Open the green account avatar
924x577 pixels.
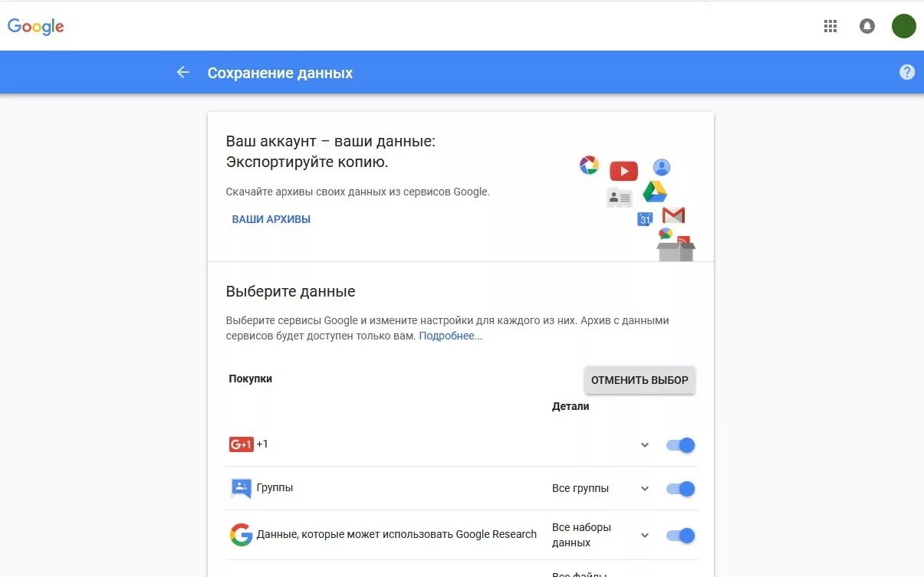(904, 26)
